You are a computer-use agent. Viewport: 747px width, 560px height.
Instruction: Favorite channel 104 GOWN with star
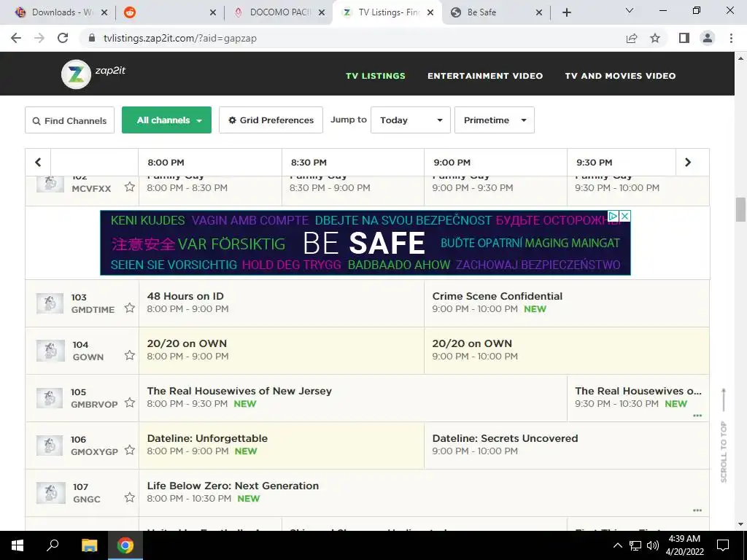point(130,355)
